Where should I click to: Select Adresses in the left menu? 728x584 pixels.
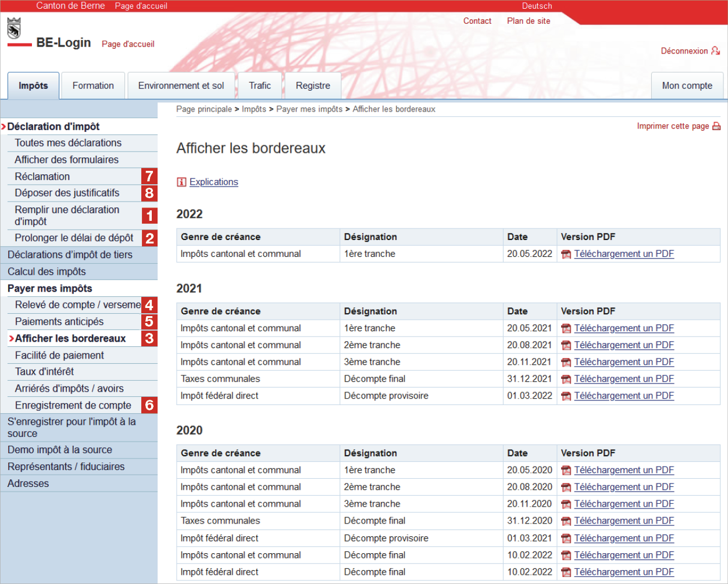point(29,483)
